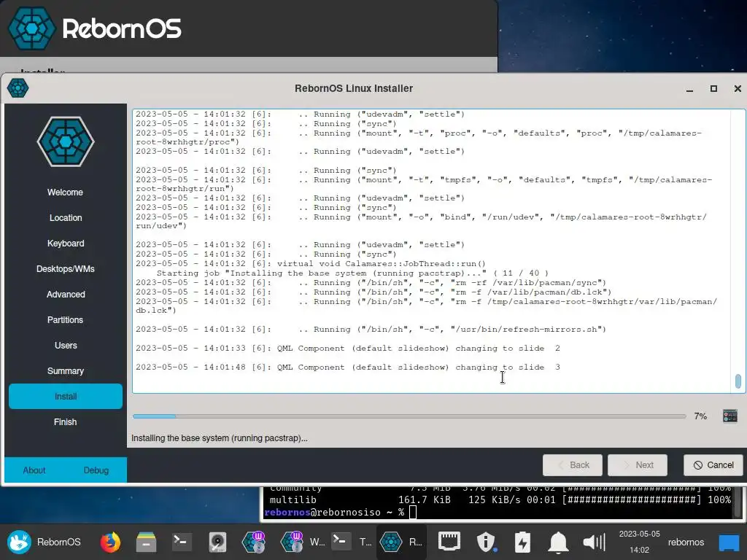The width and height of the screenshot is (747, 560).
Task: Cancel the installation
Action: pyautogui.click(x=713, y=464)
